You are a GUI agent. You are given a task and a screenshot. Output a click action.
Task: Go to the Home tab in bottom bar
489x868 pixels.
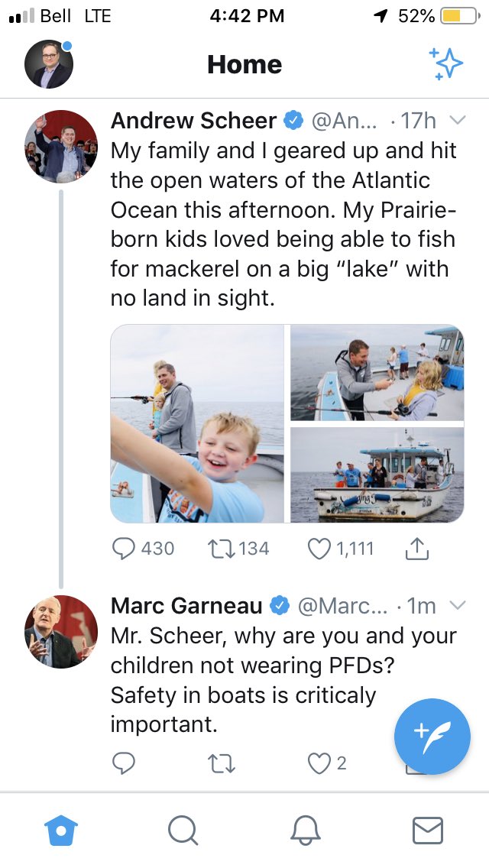(61, 831)
